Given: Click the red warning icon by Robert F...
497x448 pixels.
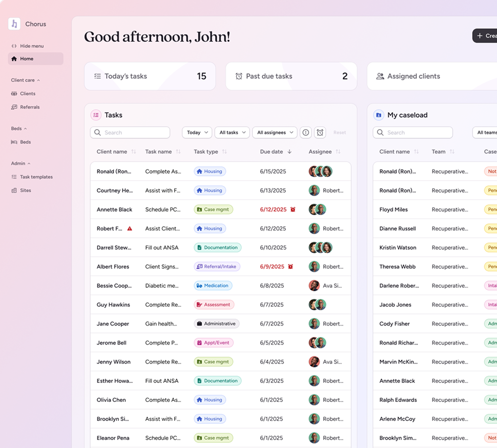Looking at the screenshot, I should click(130, 228).
